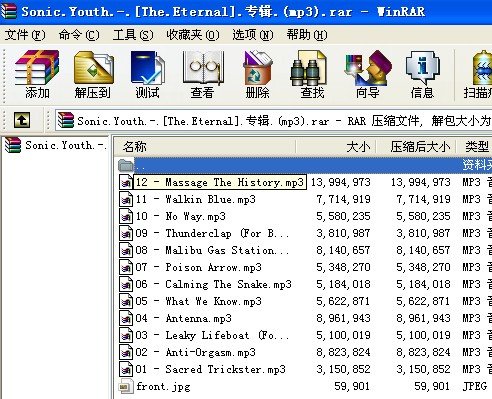Click the 查找 (Find) binoculars icon

click(x=308, y=68)
